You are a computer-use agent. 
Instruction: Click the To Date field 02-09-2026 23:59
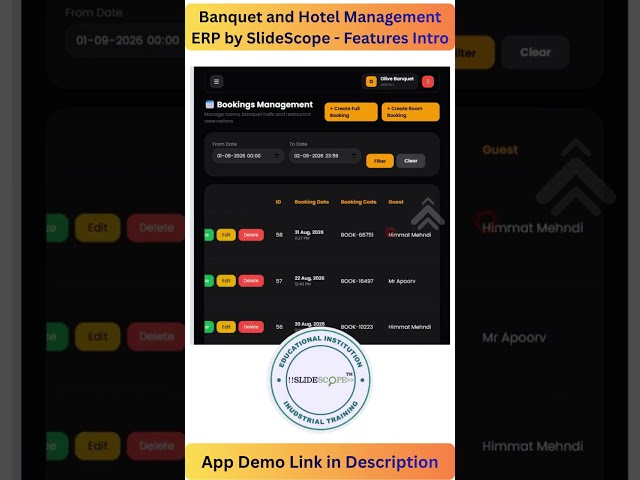(x=324, y=156)
